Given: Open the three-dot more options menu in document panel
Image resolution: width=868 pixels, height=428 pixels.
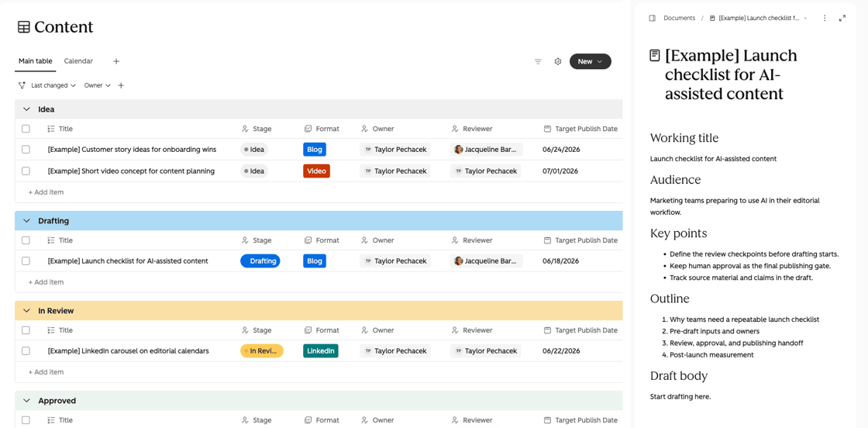Looking at the screenshot, I should 825,19.
